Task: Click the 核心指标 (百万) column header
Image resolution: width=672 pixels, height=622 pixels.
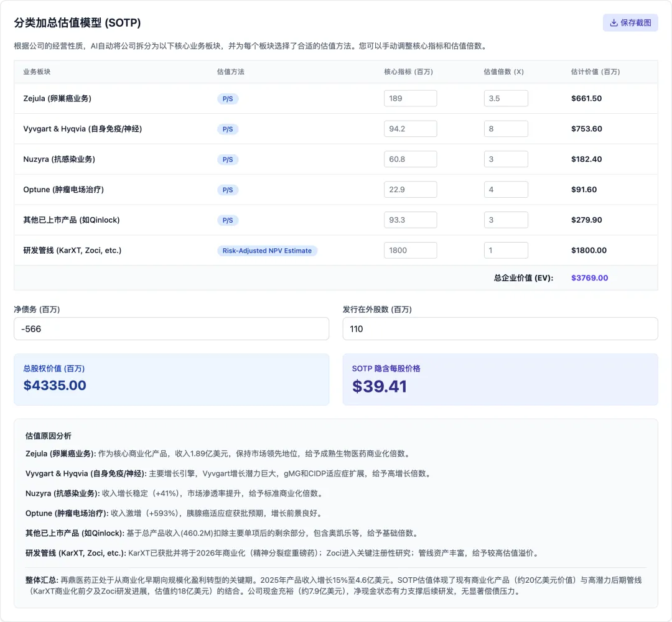Action: click(408, 72)
